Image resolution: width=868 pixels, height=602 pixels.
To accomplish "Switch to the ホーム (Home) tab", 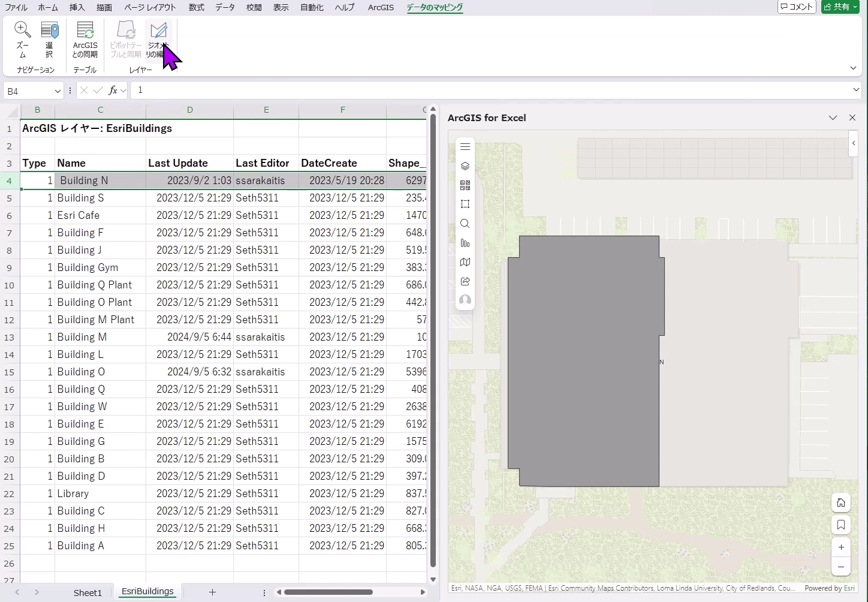I will 48,7.
